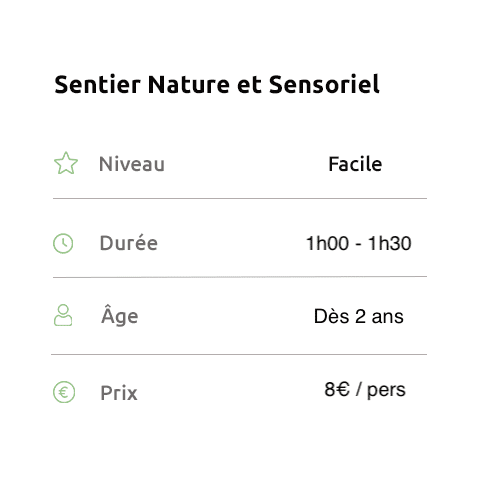The width and height of the screenshot is (500, 500).
Task: Select the person icon beside Âge
Action: [63, 315]
